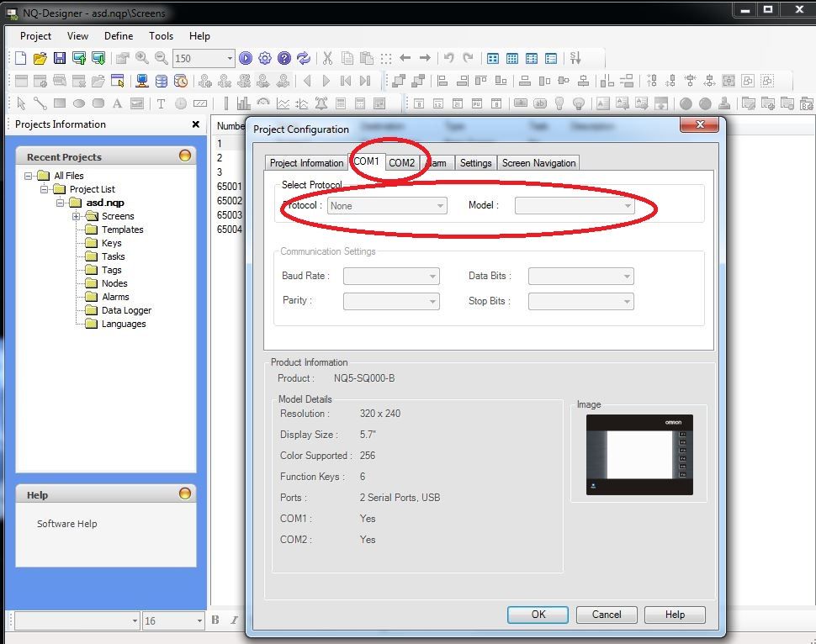Click the database with clock icon

click(x=181, y=81)
